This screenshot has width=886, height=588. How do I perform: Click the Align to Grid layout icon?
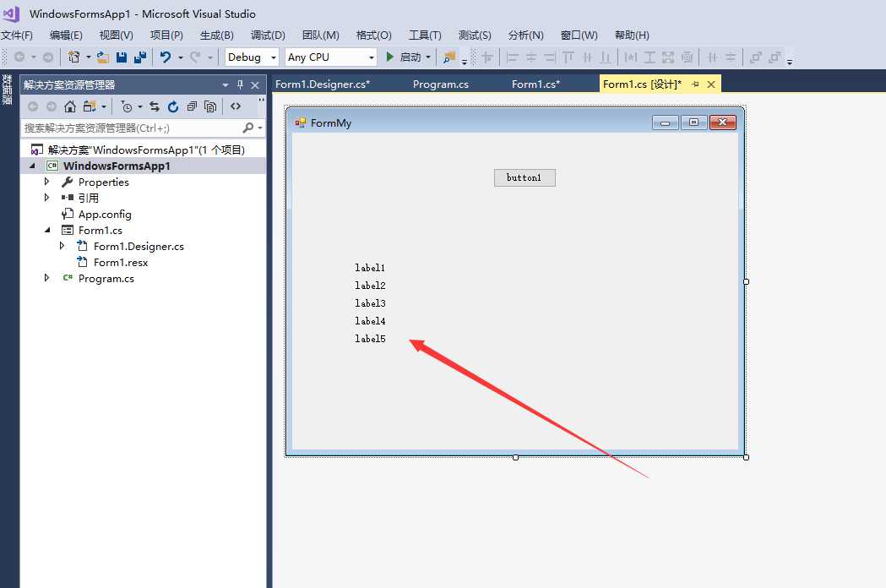point(487,57)
